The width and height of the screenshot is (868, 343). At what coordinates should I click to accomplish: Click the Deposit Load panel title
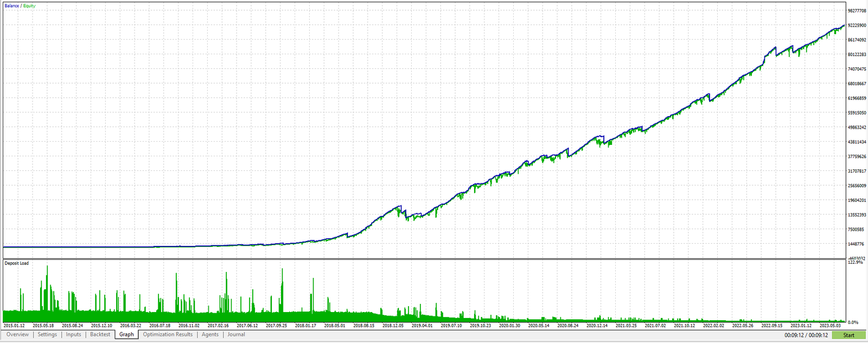(x=17, y=263)
